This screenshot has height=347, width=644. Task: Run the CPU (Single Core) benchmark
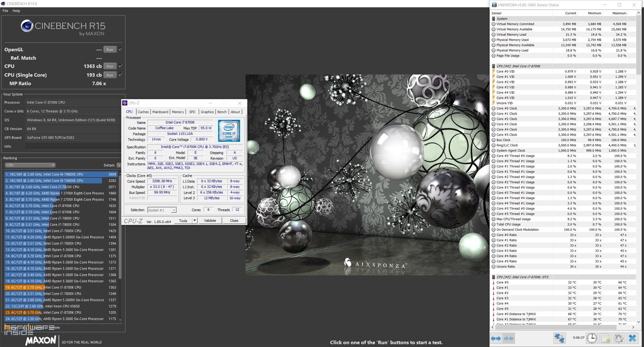pyautogui.click(x=110, y=75)
